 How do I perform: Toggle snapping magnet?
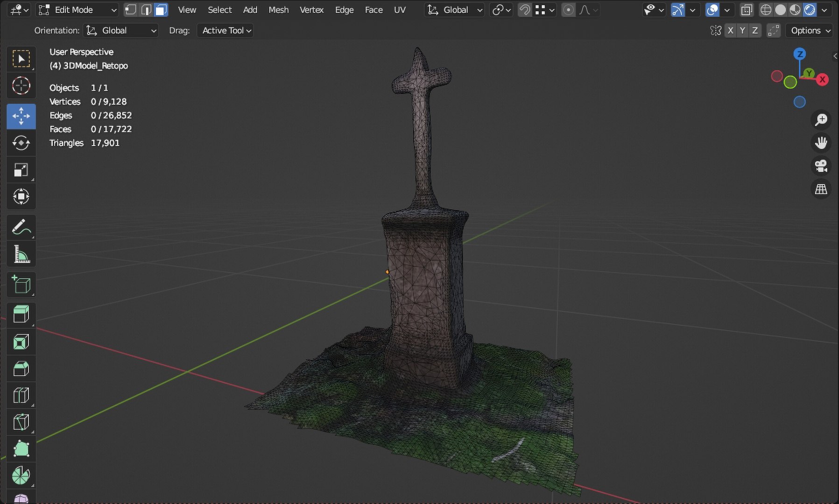[524, 10]
